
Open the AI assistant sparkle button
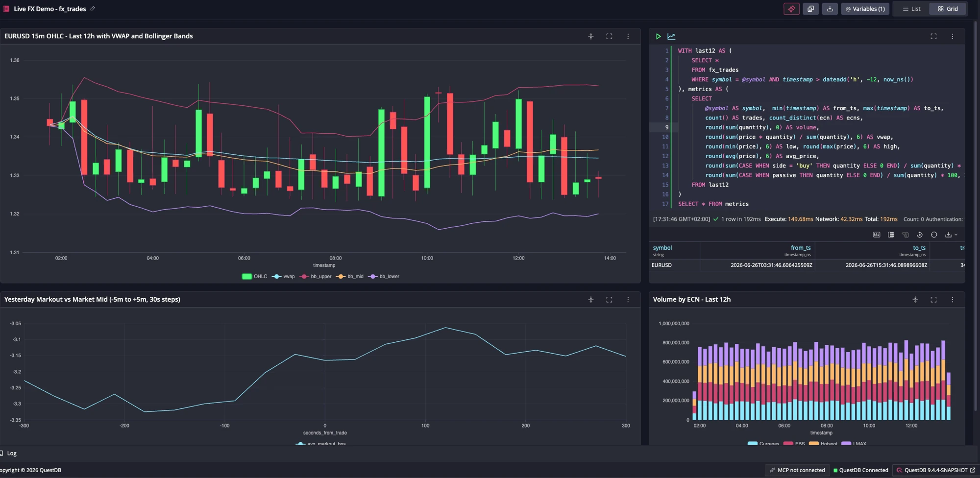(x=791, y=9)
